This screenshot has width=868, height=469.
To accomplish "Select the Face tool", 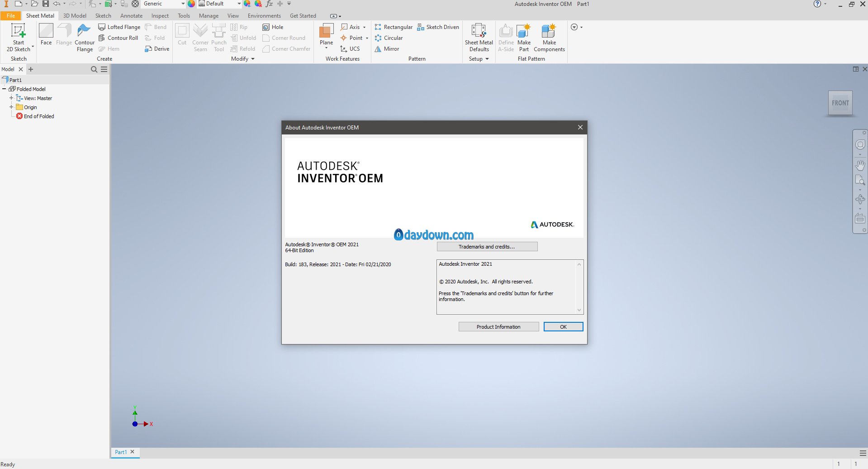I will coord(46,34).
